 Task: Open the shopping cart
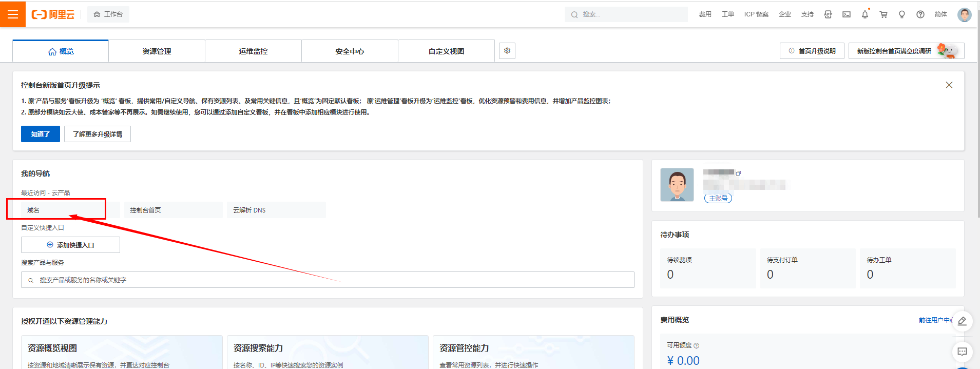883,14
